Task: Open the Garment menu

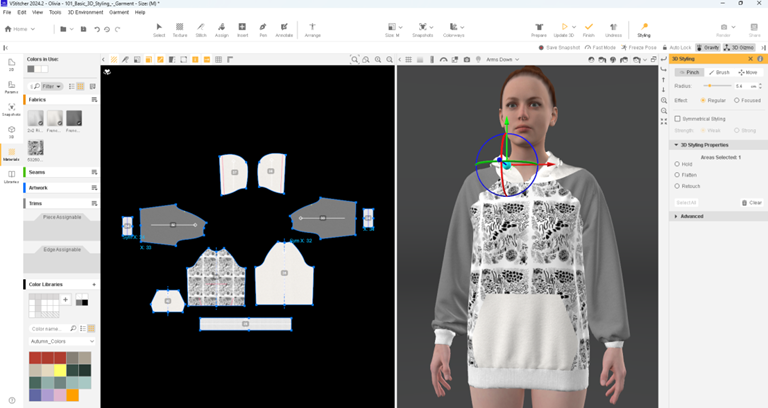Action: pyautogui.click(x=119, y=12)
